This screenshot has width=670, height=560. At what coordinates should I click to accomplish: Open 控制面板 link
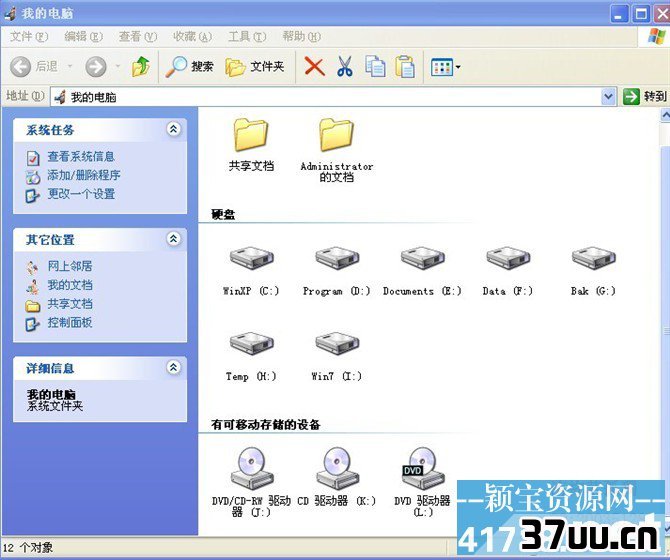(x=70, y=323)
